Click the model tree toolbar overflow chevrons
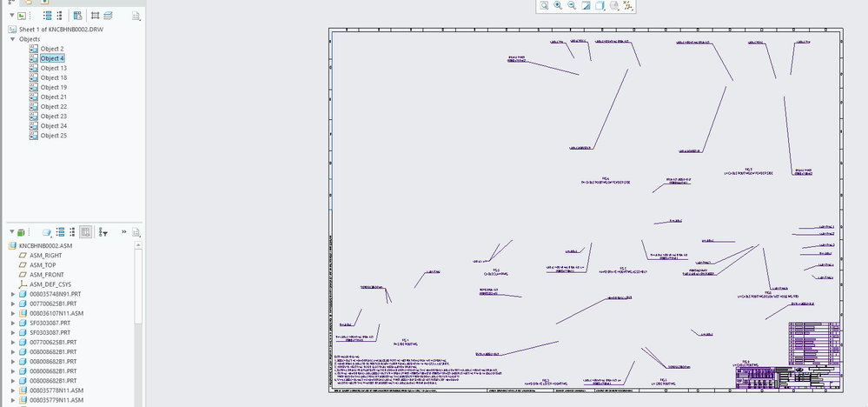 pyautogui.click(x=124, y=232)
